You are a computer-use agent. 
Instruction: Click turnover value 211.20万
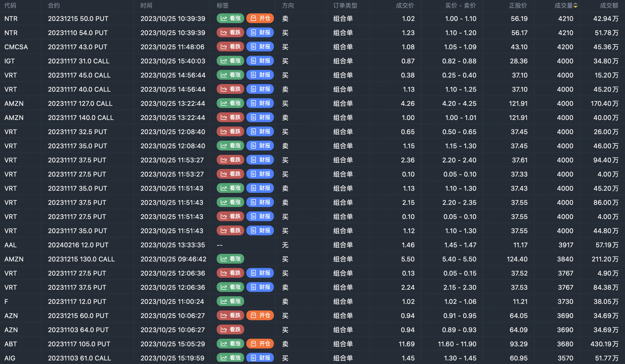[605, 259]
